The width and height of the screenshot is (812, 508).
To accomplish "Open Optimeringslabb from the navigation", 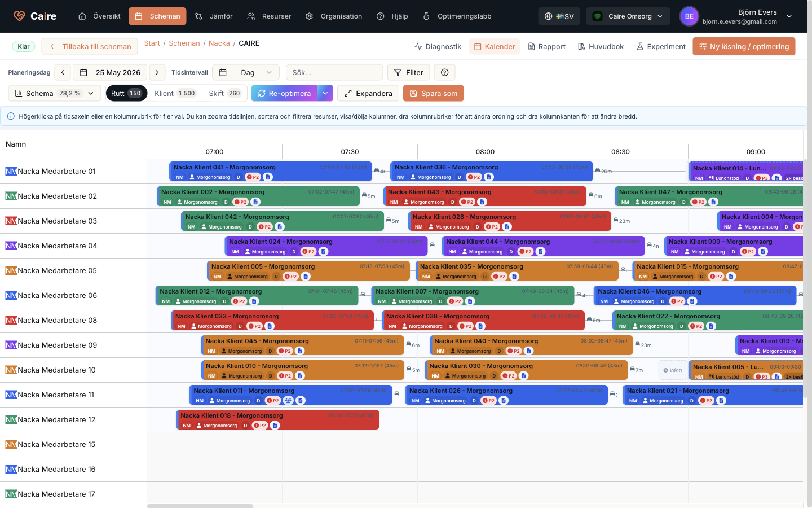I will [457, 16].
